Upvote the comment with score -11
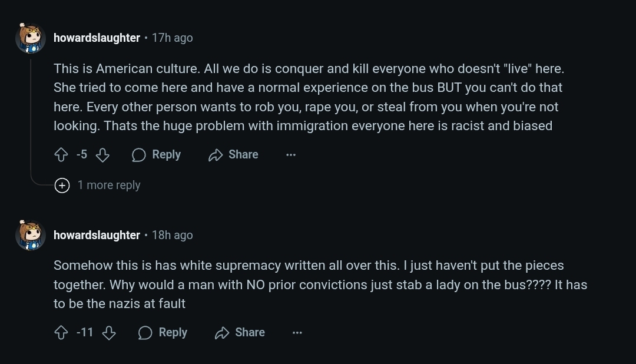Screen dimensions: 636x364 click(61, 333)
